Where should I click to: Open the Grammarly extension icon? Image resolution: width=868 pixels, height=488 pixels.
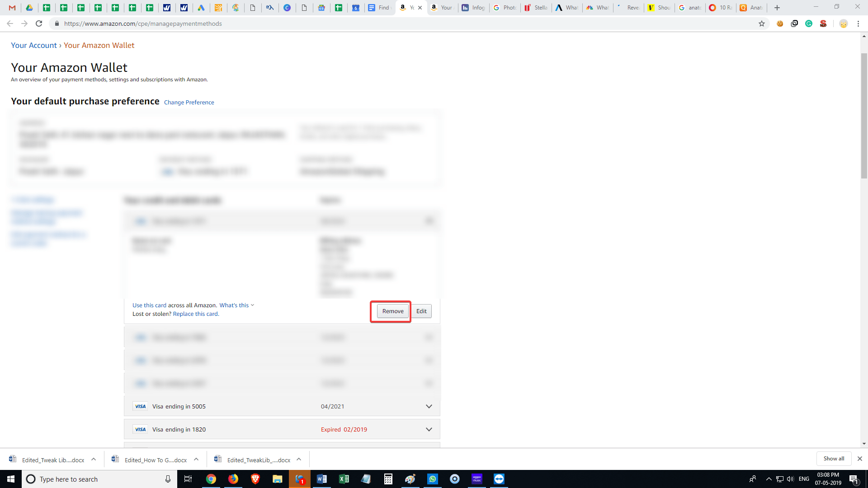(809, 23)
